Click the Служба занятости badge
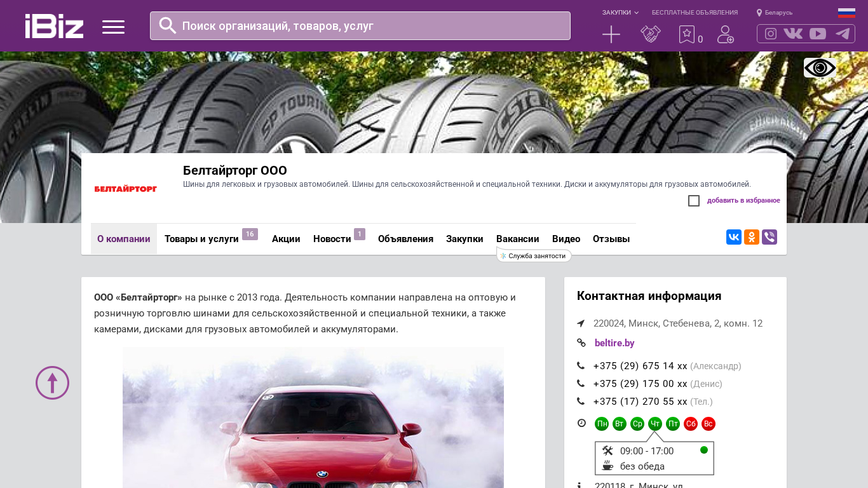This screenshot has height=488, width=868. 534,255
